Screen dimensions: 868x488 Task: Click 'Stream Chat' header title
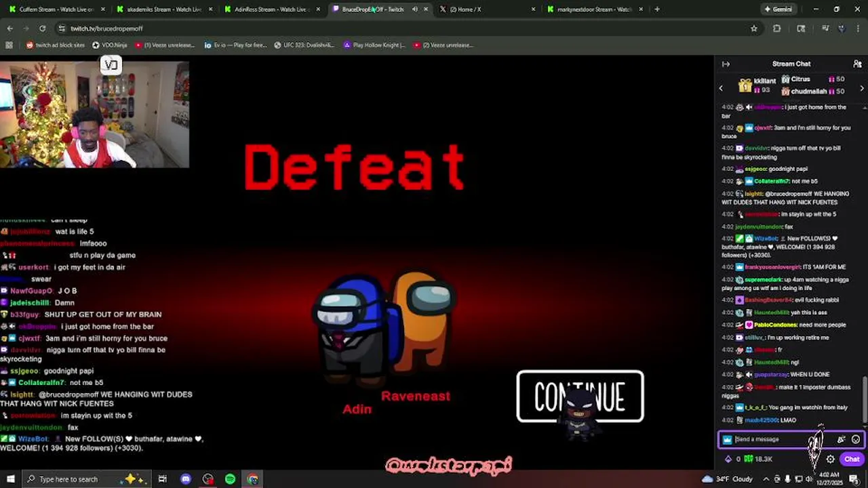pyautogui.click(x=791, y=64)
